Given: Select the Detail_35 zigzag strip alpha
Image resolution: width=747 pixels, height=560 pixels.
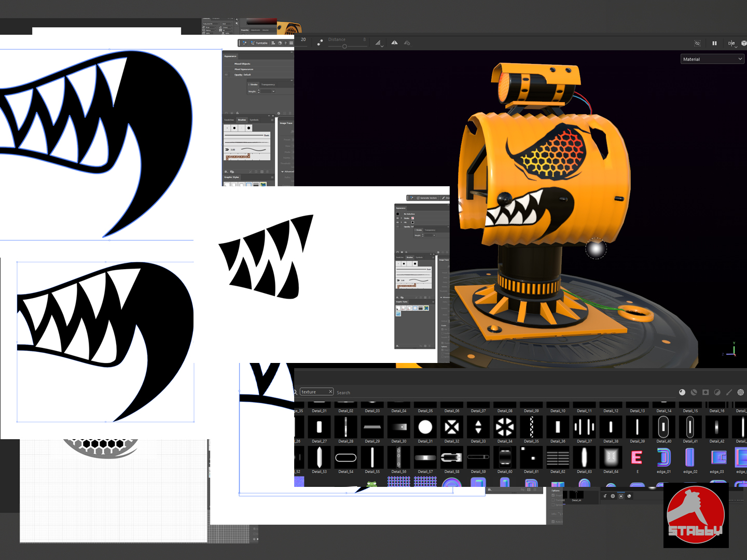Looking at the screenshot, I should 531,427.
